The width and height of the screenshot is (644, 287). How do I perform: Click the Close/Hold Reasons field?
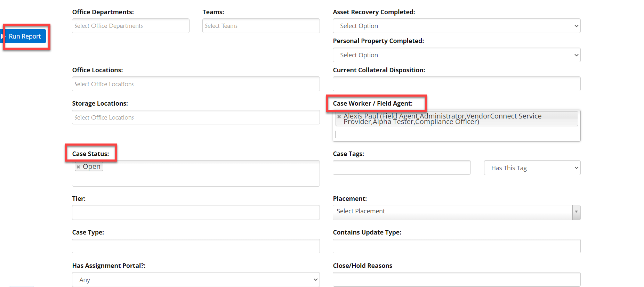pos(457,279)
